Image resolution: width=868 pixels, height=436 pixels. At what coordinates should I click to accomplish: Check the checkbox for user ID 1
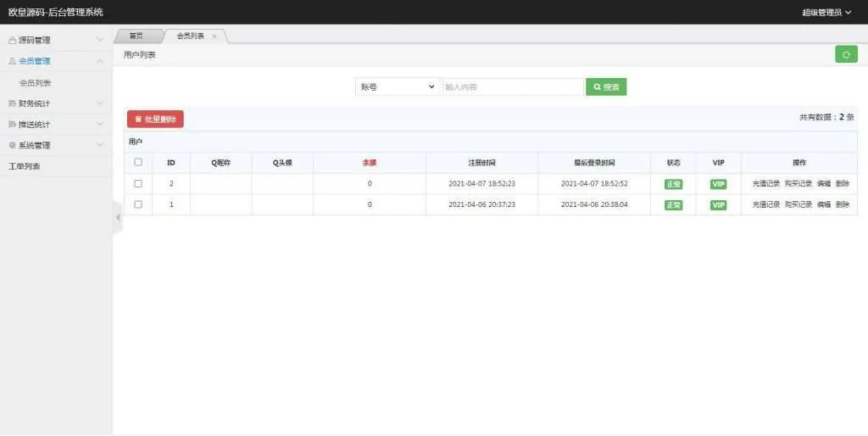pos(138,204)
